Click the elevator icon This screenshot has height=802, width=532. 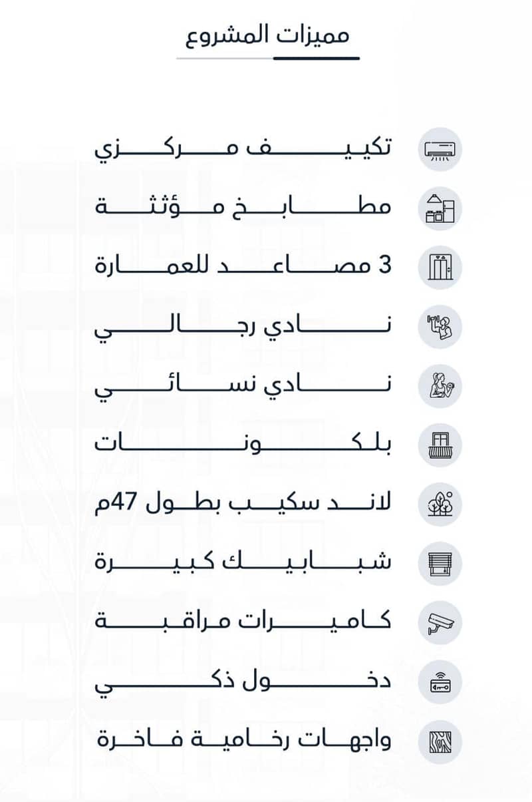[x=440, y=268]
